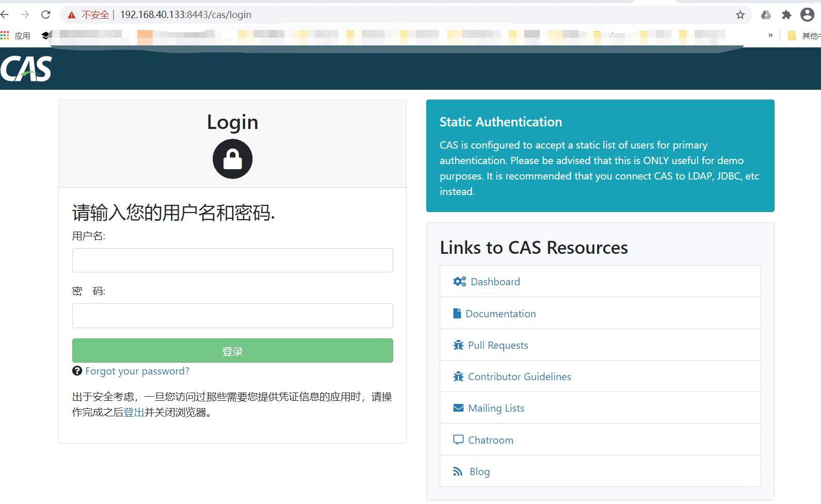
Task: Click the 不安全 security label
Action: click(x=95, y=15)
